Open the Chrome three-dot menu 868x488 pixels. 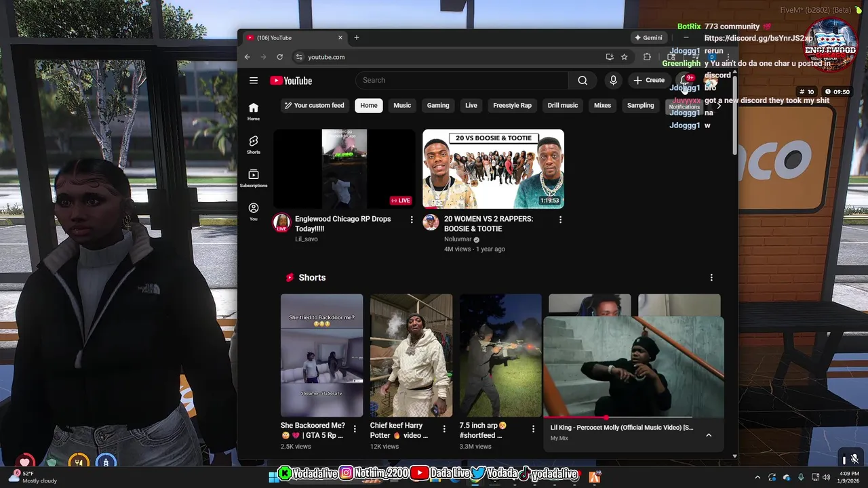(x=728, y=57)
